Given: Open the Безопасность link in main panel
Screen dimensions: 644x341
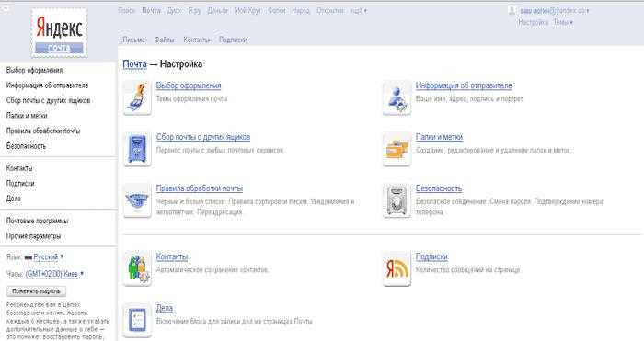Looking at the screenshot, I should point(439,188).
